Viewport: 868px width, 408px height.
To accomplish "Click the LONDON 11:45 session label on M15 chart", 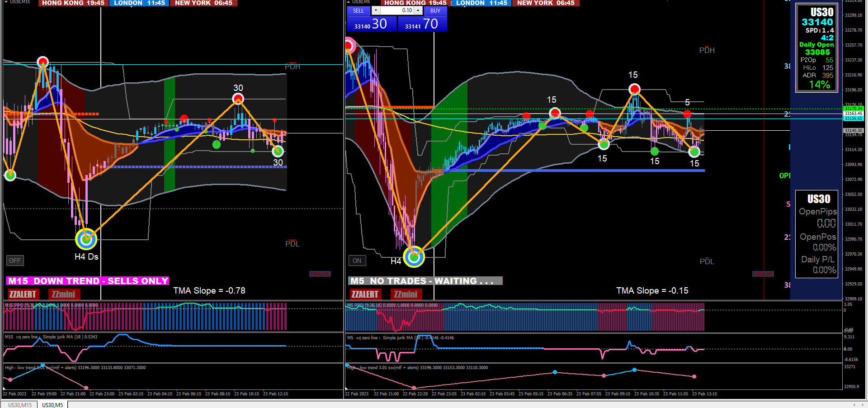I will click(139, 3).
